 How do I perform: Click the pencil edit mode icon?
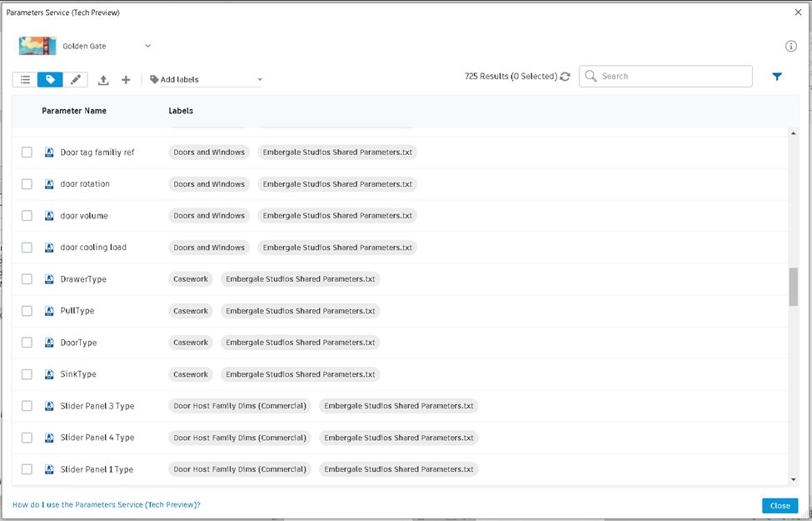(75, 80)
